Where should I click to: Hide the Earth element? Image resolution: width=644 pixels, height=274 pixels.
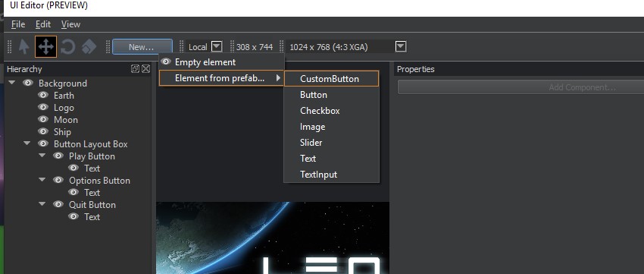43,95
